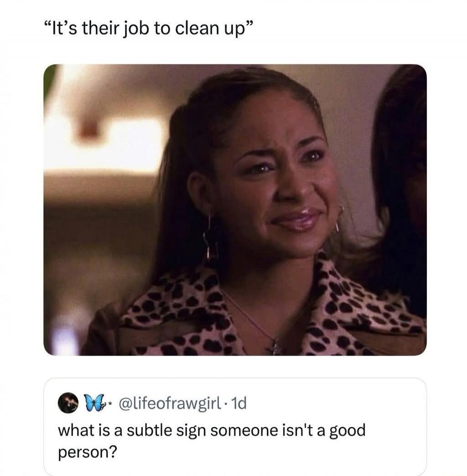This screenshot has width=467, height=476.
Task: Open the quoted tweet's question text
Action: click(212, 441)
